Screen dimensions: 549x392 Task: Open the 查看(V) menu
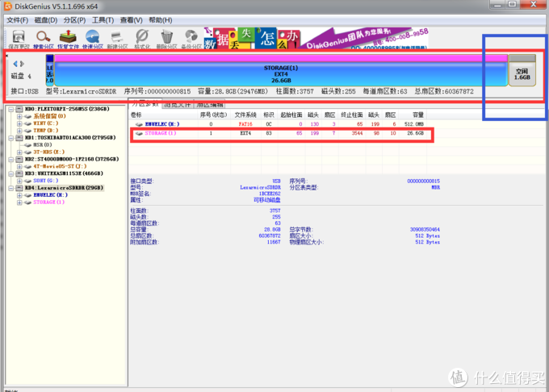click(132, 20)
